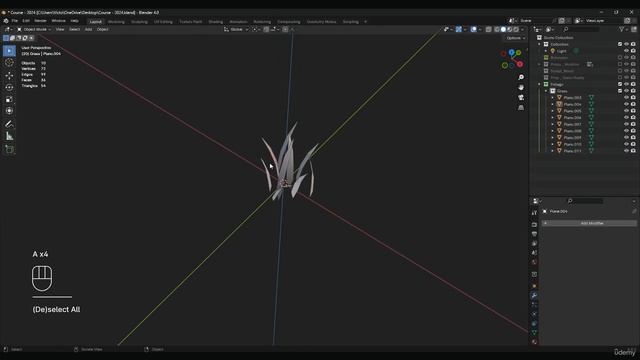
Task: Click the blue Z axis on navigation gizmo
Action: coord(511,53)
